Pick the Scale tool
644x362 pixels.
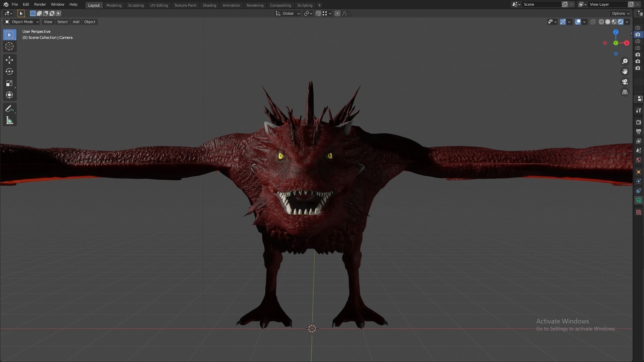pos(9,83)
